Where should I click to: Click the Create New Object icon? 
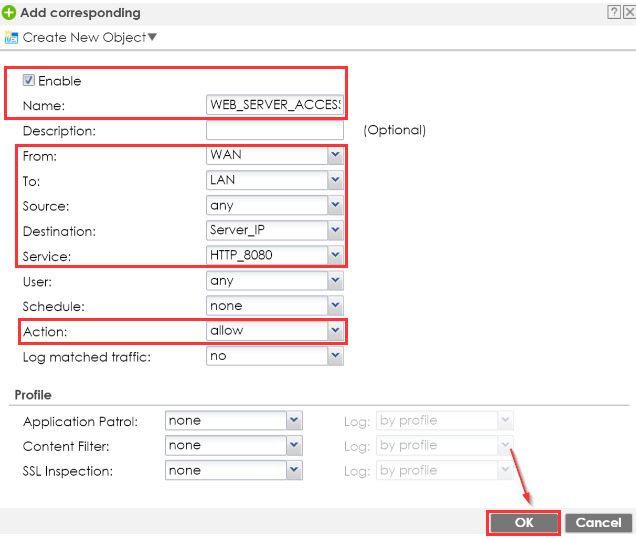pos(11,38)
